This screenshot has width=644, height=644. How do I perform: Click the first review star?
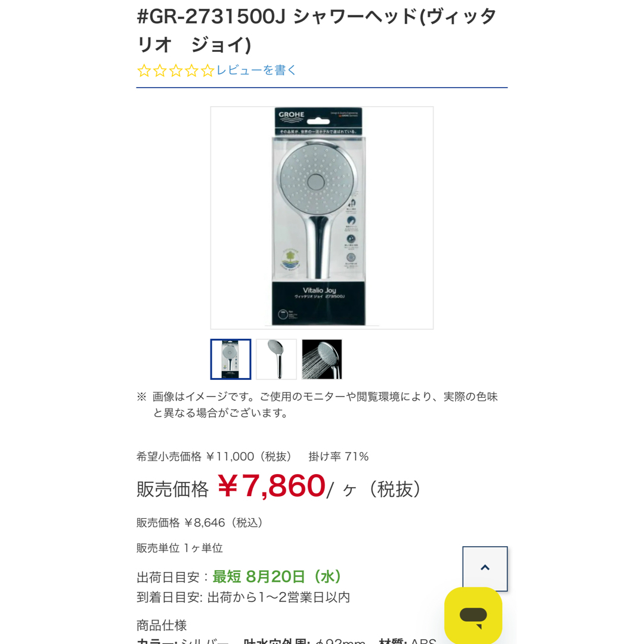[x=144, y=70]
